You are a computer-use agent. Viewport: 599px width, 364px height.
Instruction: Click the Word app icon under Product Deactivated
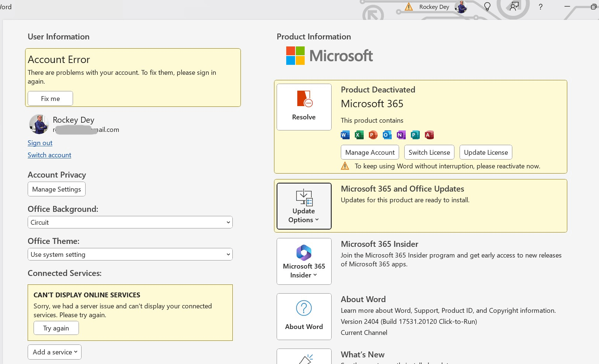click(x=345, y=135)
